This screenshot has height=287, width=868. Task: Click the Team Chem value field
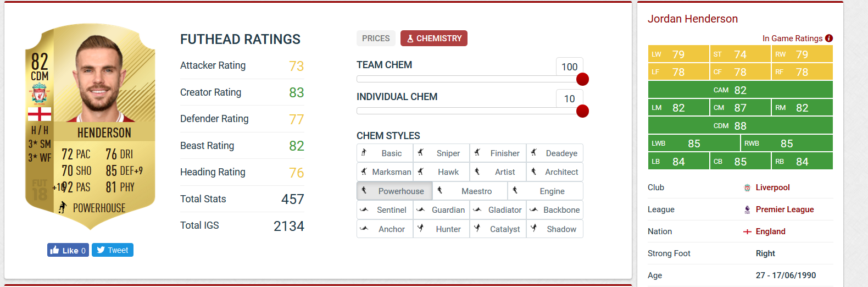[569, 67]
